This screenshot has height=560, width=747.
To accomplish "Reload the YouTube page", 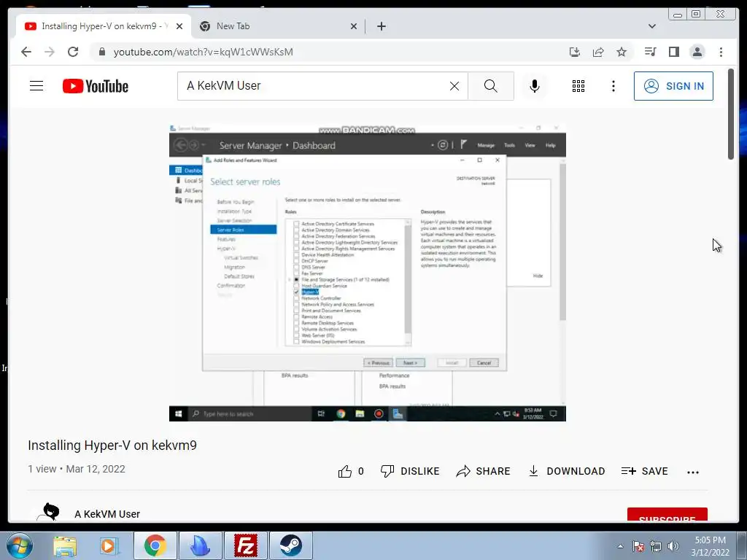I will [73, 52].
